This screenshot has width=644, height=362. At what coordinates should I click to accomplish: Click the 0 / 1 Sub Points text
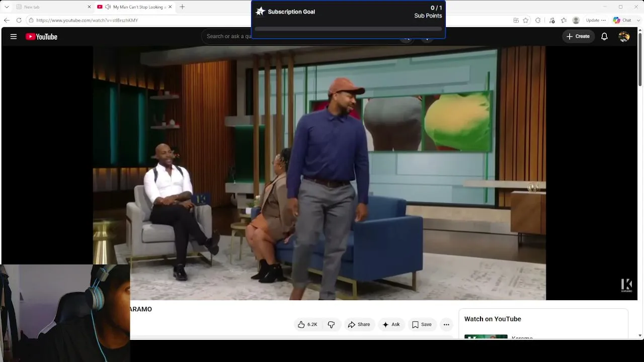(428, 12)
